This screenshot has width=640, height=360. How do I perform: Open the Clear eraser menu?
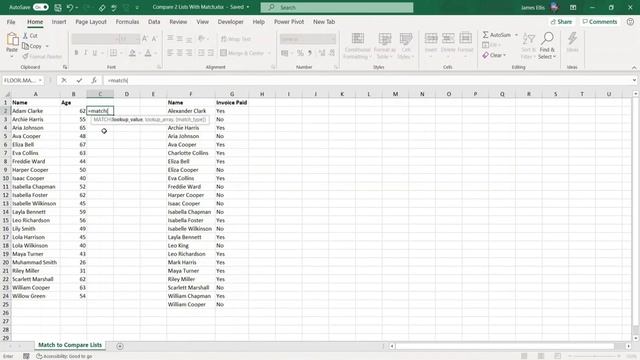coord(494,55)
